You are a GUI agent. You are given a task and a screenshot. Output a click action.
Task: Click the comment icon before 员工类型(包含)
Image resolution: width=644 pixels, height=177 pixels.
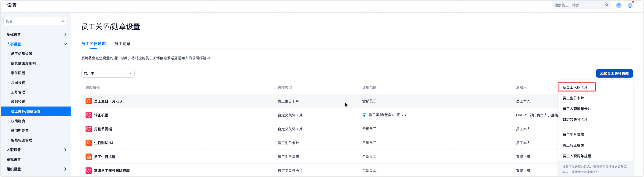click(x=364, y=115)
